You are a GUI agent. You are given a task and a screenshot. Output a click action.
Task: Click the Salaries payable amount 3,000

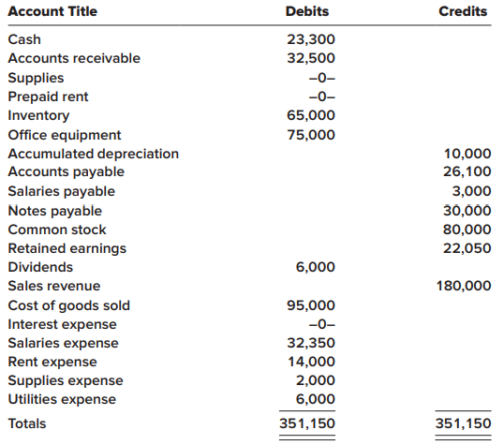coord(471,191)
